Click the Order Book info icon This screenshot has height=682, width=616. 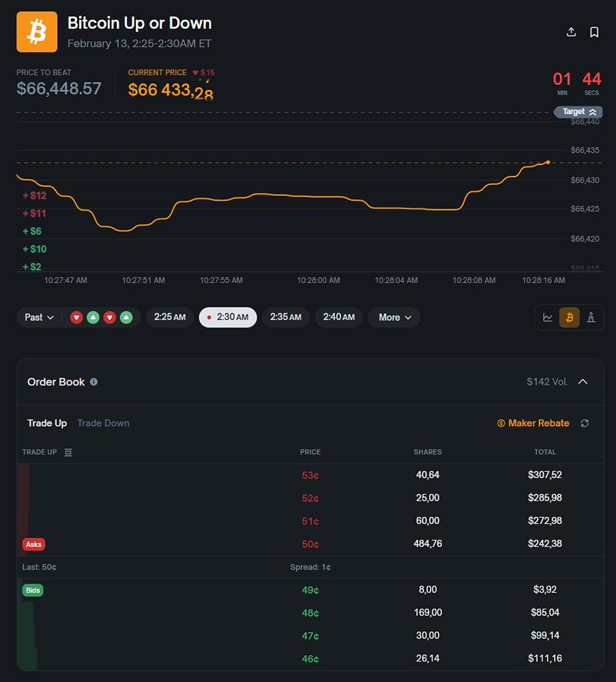pos(93,382)
